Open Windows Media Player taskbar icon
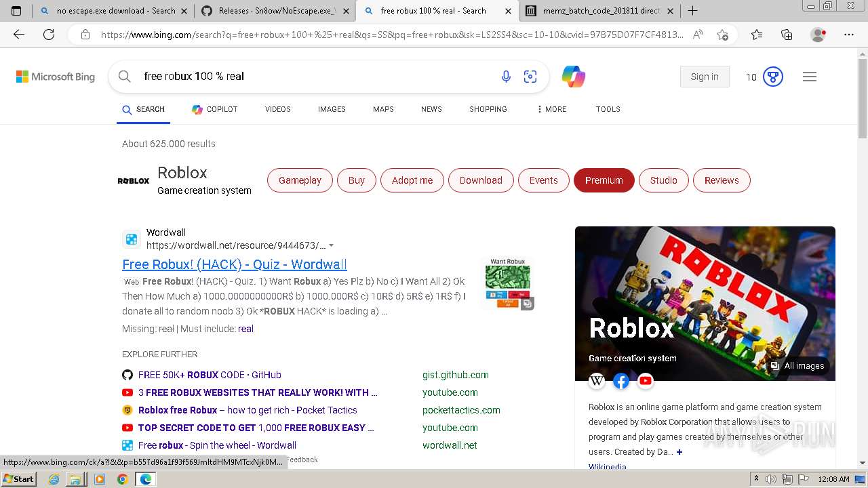 (x=100, y=479)
